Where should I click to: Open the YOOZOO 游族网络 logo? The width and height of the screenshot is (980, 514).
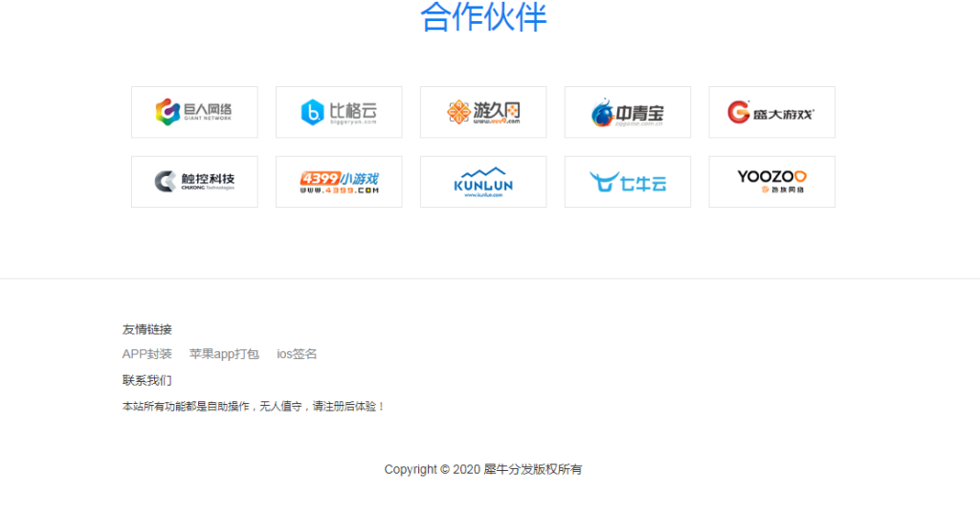pos(771,182)
